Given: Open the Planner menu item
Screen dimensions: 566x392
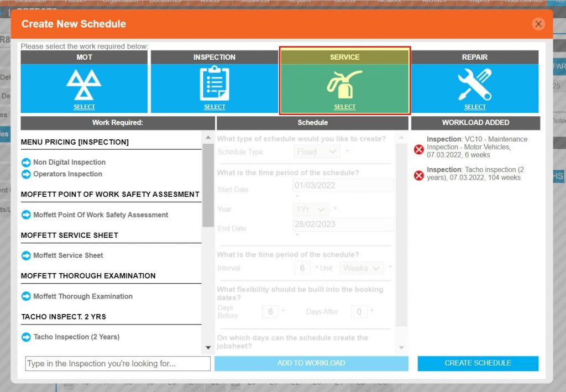Looking at the screenshot, I should (76, 2).
